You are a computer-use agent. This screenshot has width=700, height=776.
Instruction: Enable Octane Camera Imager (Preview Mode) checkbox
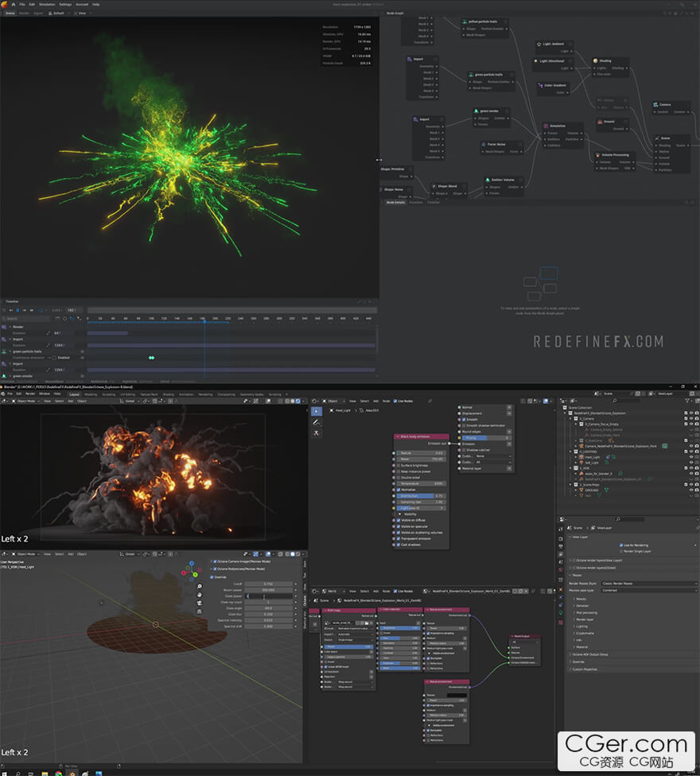(x=214, y=561)
